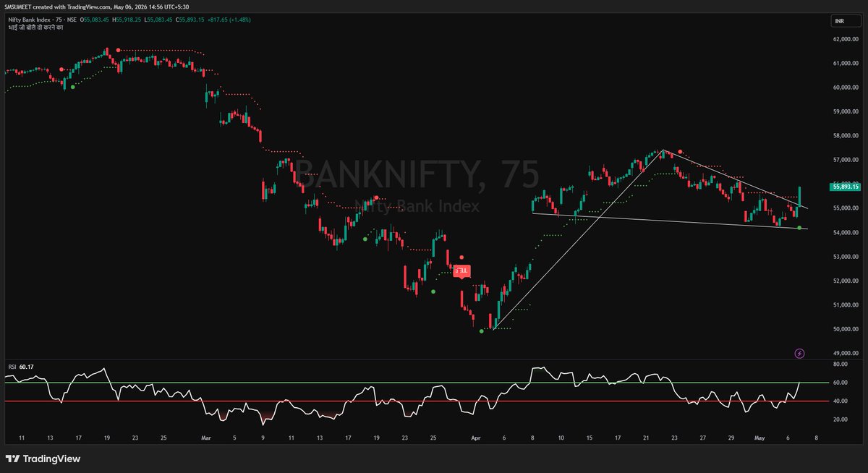868x473 pixels.
Task: Click the 58,000.00 price axis label
Action: pyautogui.click(x=846, y=136)
